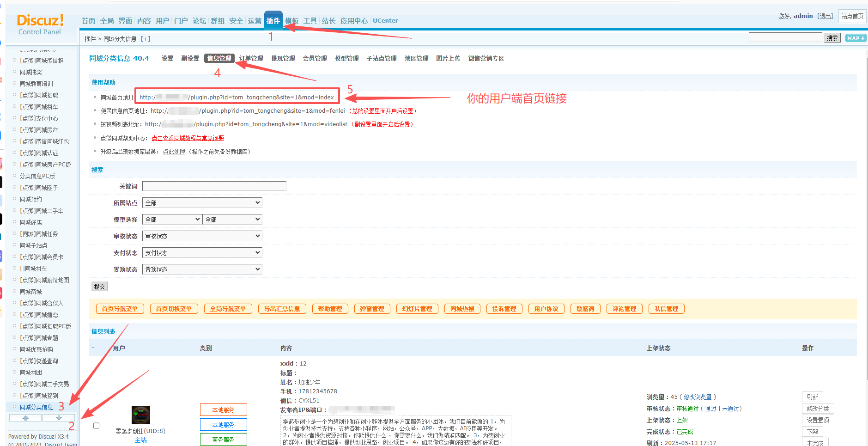Click into the 关键词 input field
Screen dimensions: 868x446
coord(214,186)
